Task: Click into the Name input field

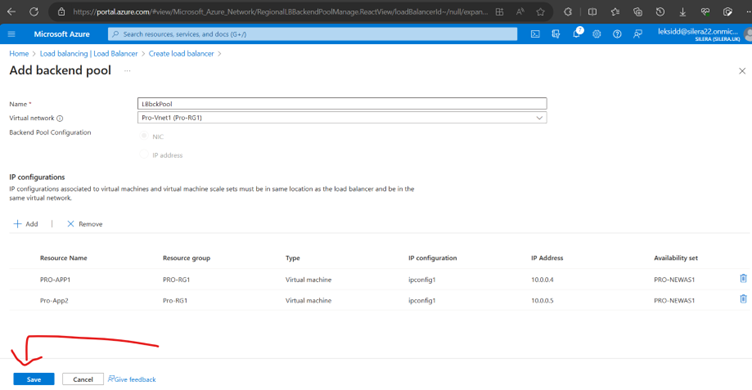Action: coord(342,104)
